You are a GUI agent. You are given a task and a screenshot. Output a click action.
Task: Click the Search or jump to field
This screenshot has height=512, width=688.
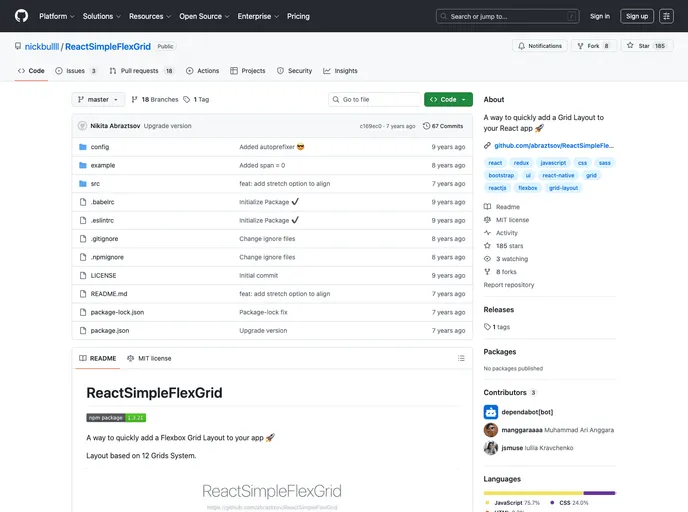click(x=508, y=16)
